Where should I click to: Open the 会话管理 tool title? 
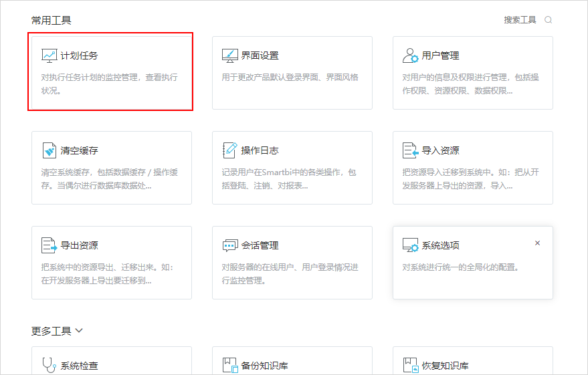coord(260,245)
